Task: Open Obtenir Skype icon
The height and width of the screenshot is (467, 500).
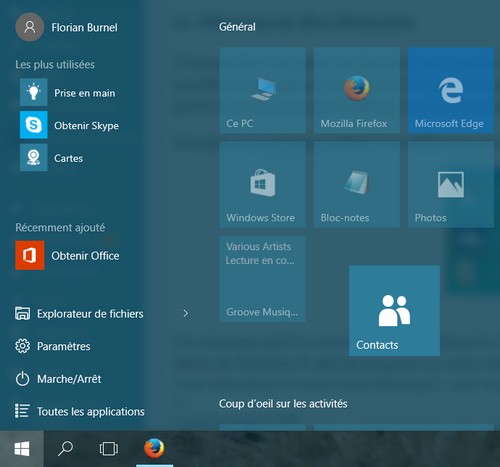Action: point(34,125)
